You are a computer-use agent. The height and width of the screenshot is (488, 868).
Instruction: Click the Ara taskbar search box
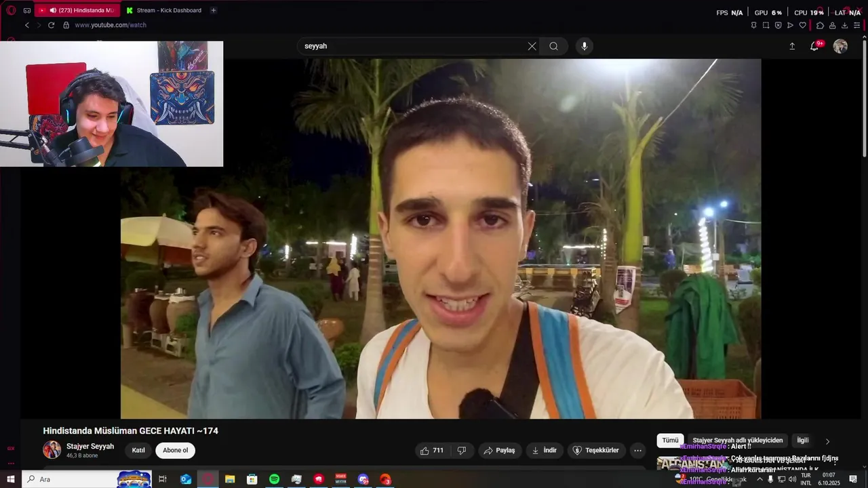[88, 479]
